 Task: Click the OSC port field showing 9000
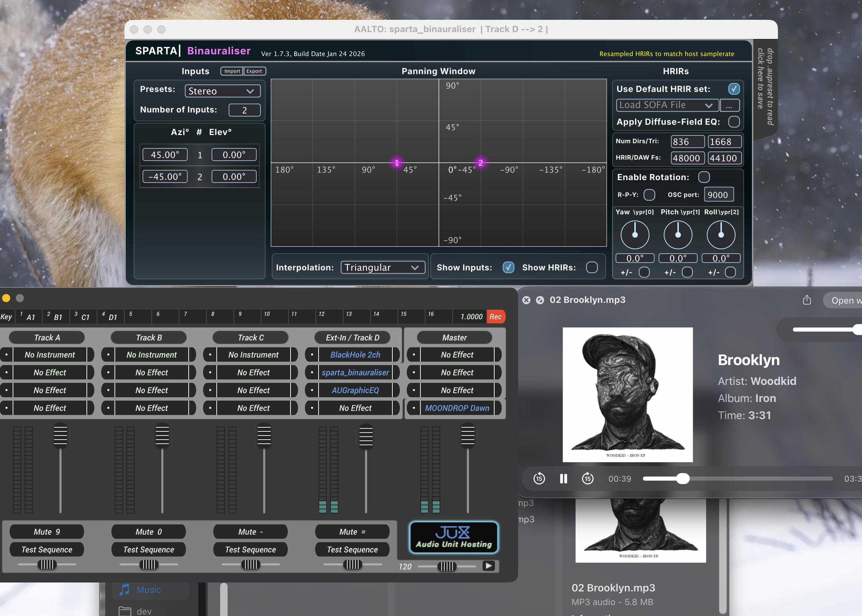click(x=719, y=195)
